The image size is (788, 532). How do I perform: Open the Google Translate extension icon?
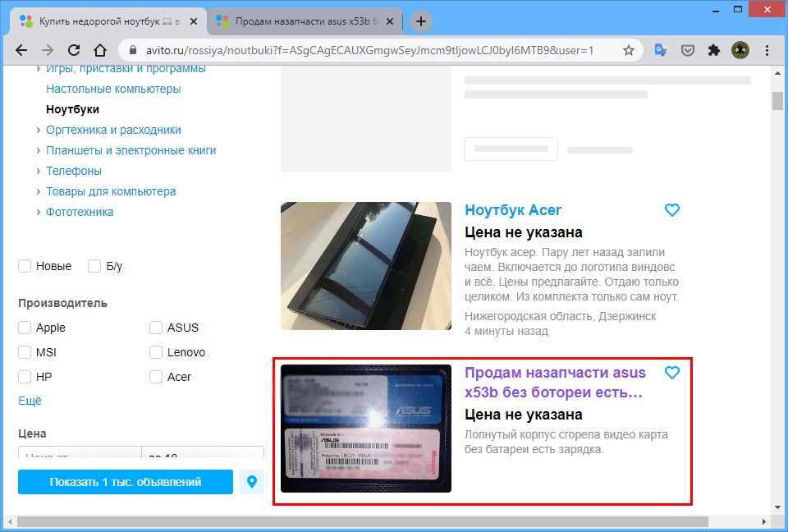pyautogui.click(x=661, y=50)
